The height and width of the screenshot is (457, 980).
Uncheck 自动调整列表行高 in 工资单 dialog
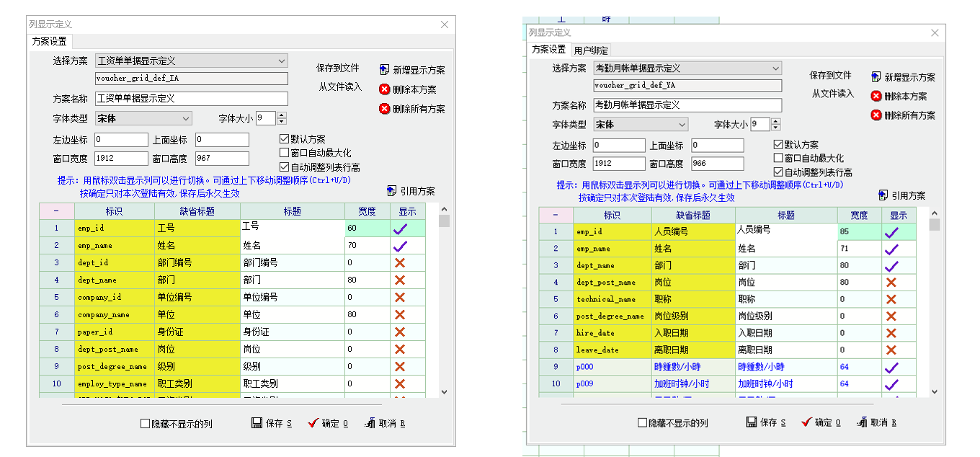tap(284, 167)
